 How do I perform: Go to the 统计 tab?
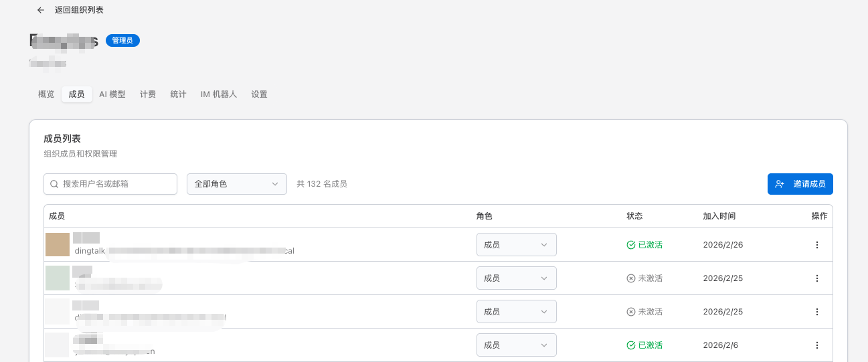(178, 94)
